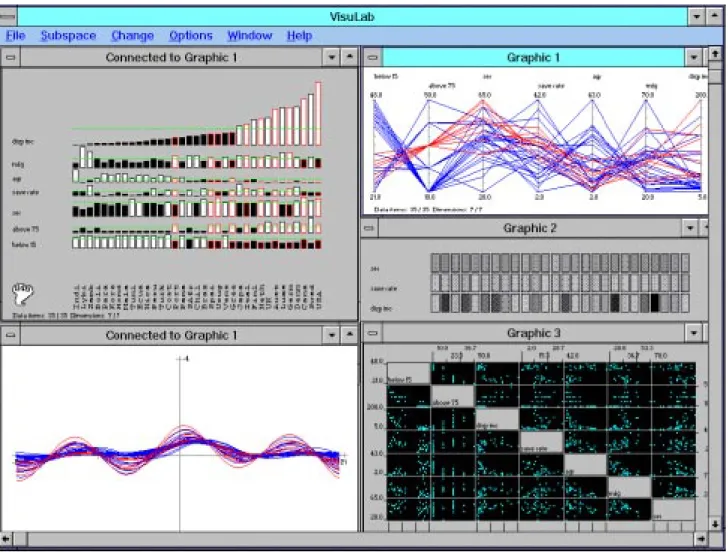Screen dimensions: 728x552
Task: Click the 'mdg' row label in the bar chart
Action: pos(18,164)
